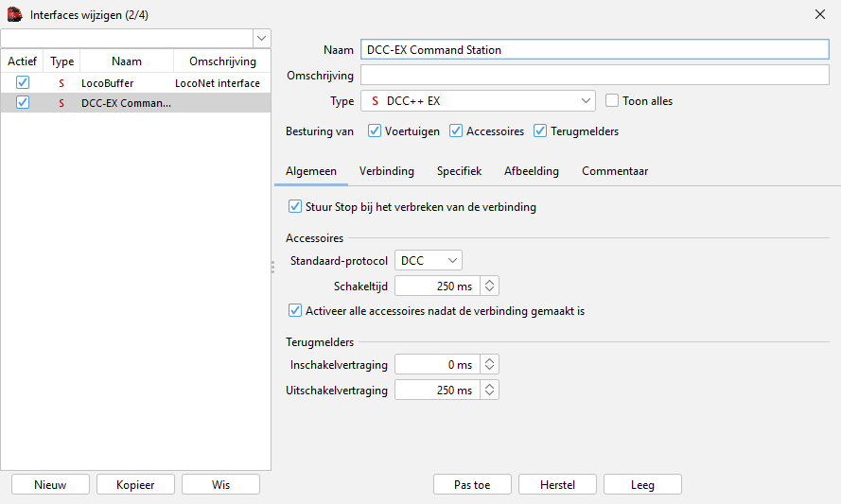Switch to the Verbinding tab
The image size is (841, 504).
tap(386, 171)
